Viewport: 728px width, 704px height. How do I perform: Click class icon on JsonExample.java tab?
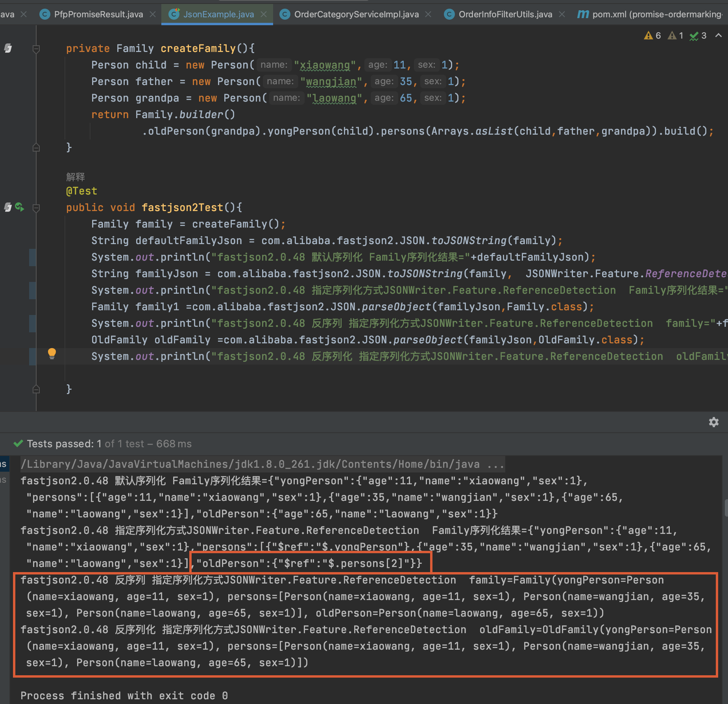coord(174,14)
